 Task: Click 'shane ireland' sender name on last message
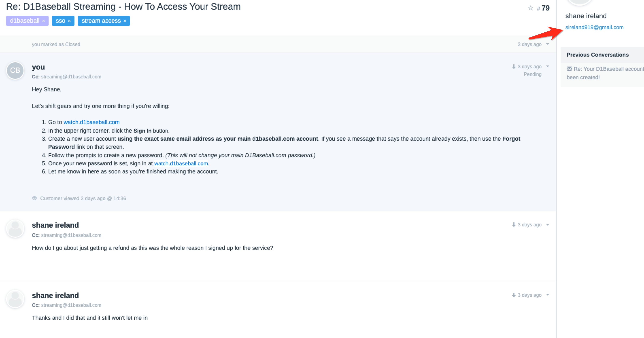click(x=55, y=295)
